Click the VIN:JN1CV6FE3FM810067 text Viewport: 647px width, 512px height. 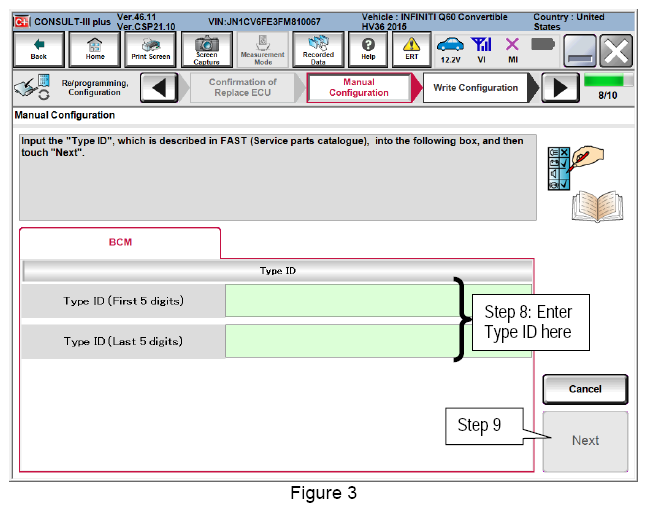(x=264, y=21)
